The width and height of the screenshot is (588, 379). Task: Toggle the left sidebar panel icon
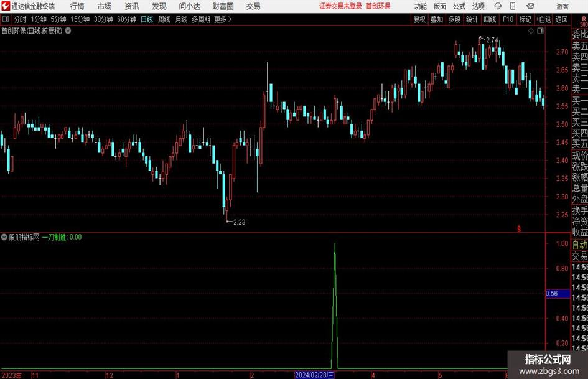tap(6, 19)
